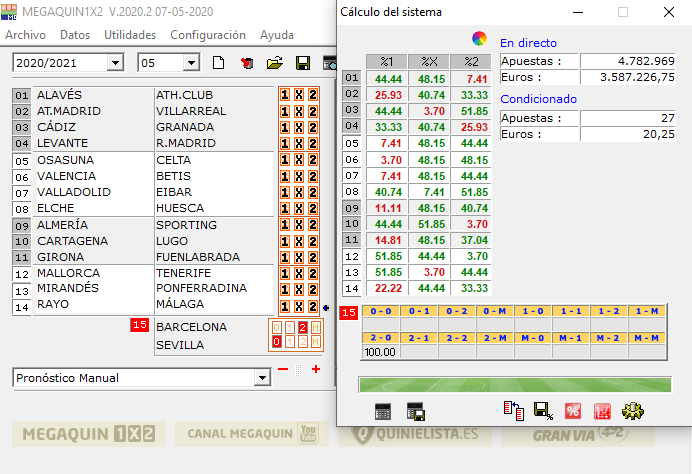Click the save with percent icon
Viewport: 692px width, 474px height.
[x=543, y=411]
